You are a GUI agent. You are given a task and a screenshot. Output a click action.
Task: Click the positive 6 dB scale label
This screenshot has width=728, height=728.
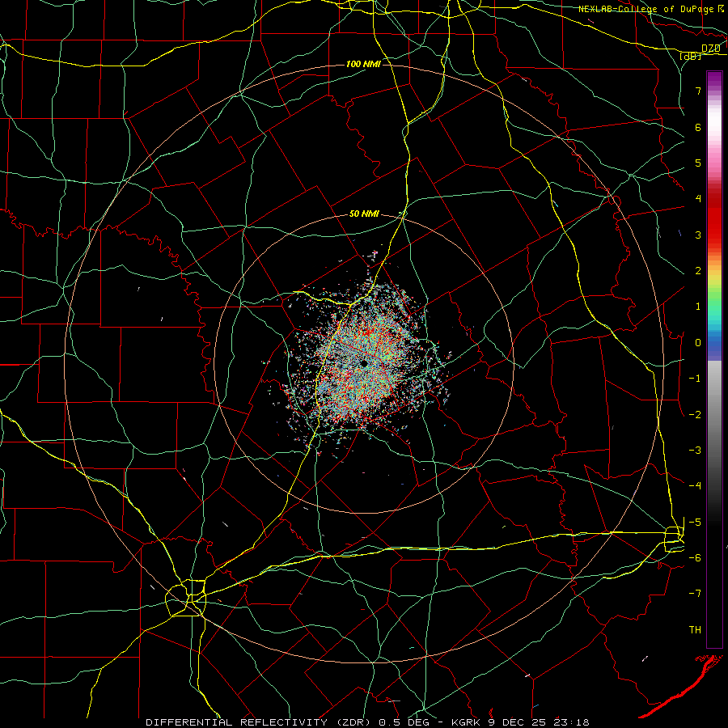[698, 127]
